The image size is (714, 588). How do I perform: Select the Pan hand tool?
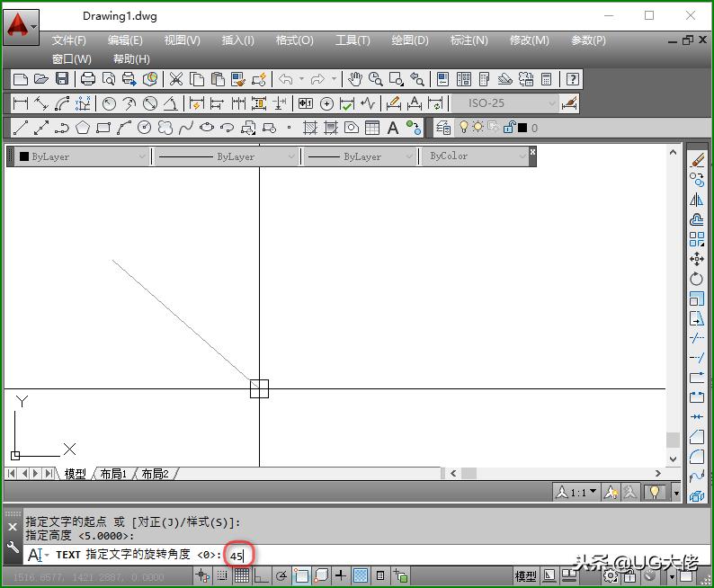click(x=355, y=79)
